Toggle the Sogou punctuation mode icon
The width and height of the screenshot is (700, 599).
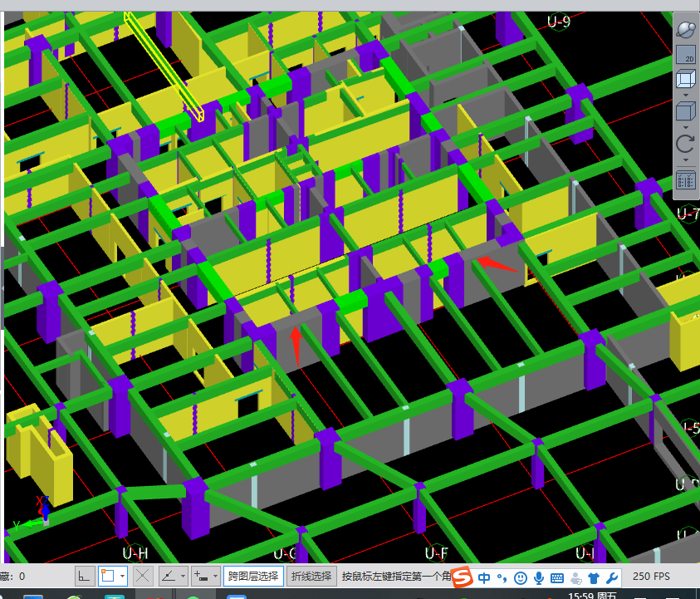click(502, 578)
